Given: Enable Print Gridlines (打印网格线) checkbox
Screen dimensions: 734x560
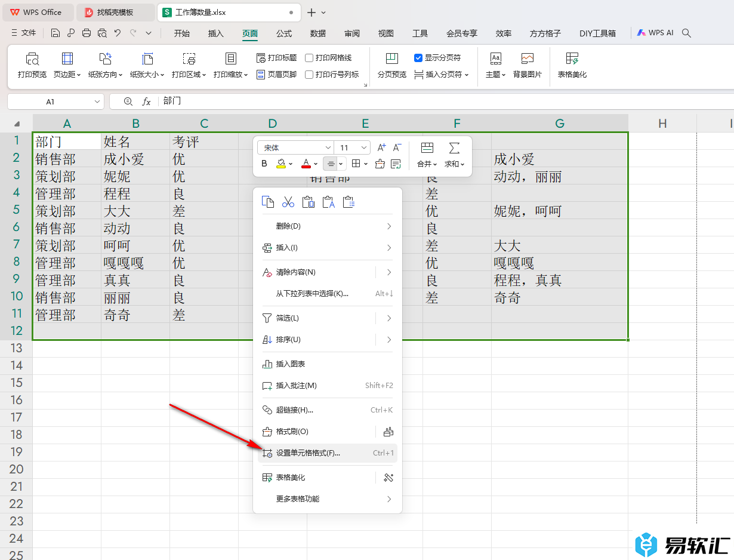Looking at the screenshot, I should coord(309,58).
